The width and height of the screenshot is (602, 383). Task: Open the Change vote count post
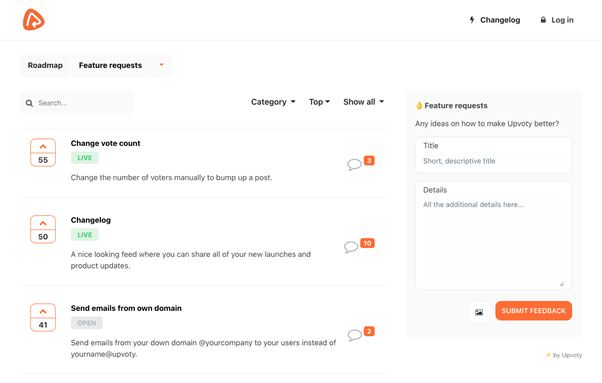[x=105, y=143]
